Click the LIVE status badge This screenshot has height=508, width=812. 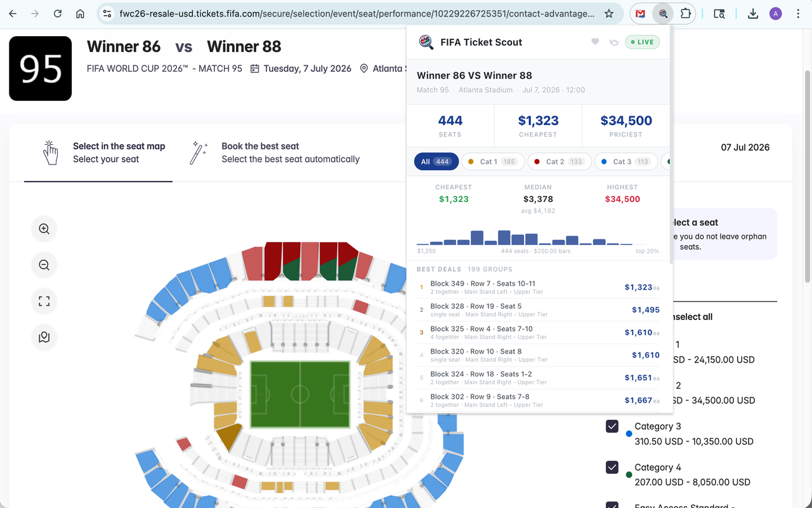click(x=642, y=41)
